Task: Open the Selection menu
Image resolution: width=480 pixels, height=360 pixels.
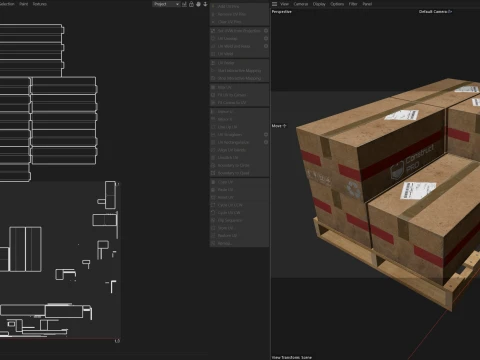Action: [x=7, y=4]
